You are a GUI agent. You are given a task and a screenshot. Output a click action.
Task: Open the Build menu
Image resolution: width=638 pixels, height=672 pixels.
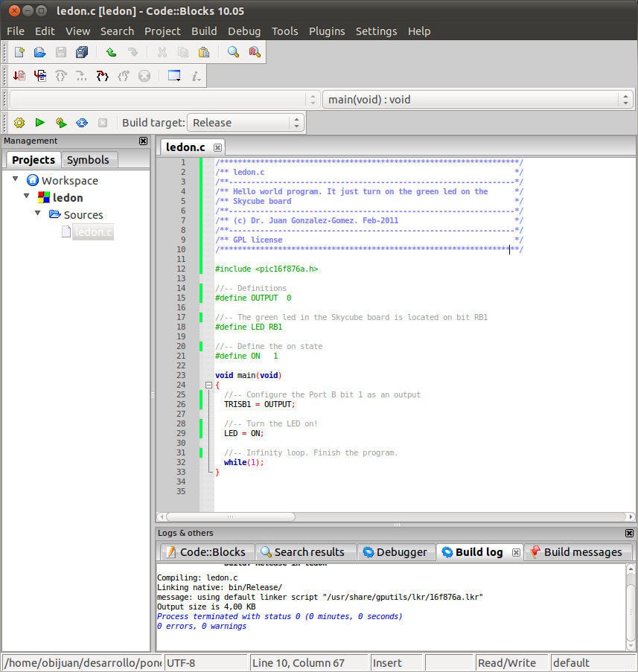204,31
